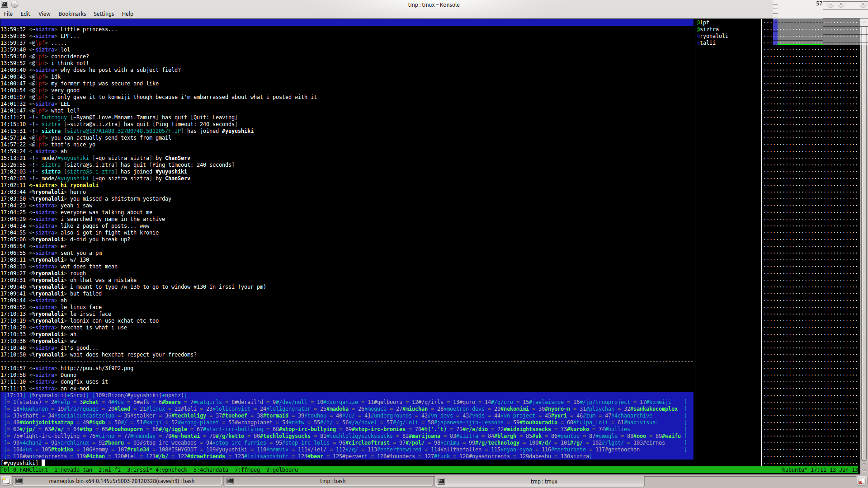Click tmux window 9:gelbooru in the status bar
The width and height of the screenshot is (868, 488).
click(282, 470)
